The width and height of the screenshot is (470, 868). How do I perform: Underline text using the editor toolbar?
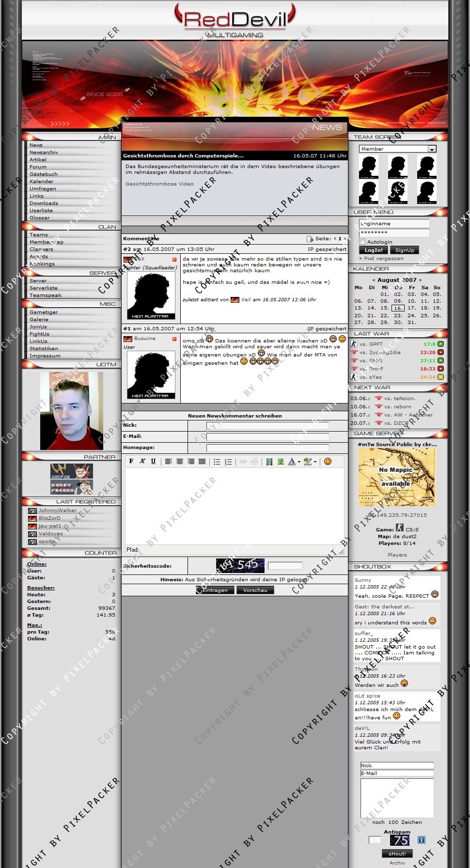tap(153, 461)
